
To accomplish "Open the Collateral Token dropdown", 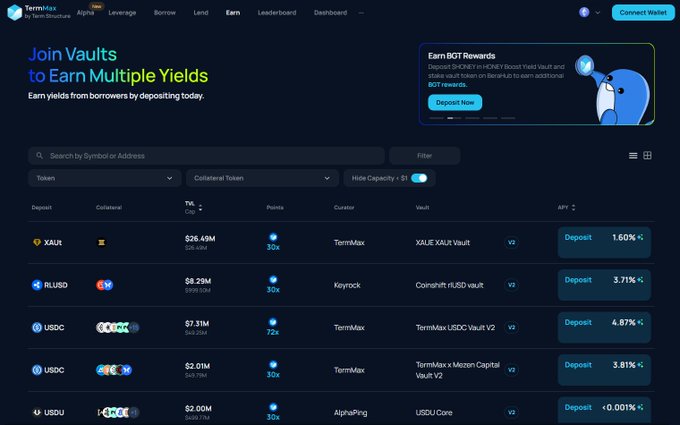I will click(262, 178).
